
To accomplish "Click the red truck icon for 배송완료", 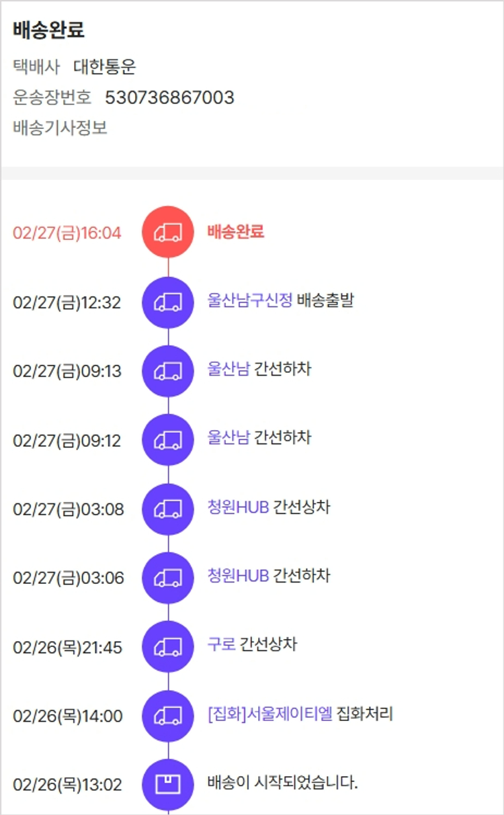I will (x=168, y=232).
